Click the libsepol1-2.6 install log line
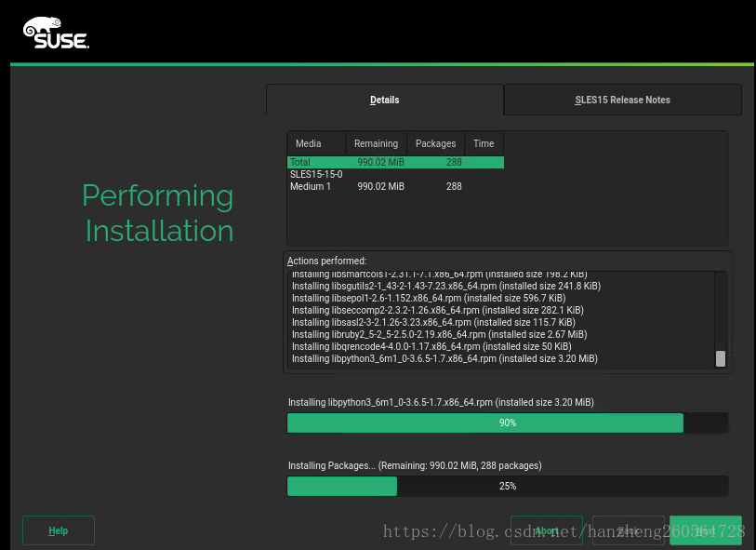 (429, 298)
